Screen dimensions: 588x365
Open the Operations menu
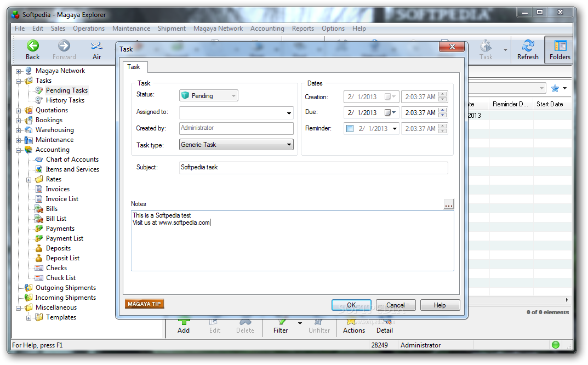tap(89, 28)
